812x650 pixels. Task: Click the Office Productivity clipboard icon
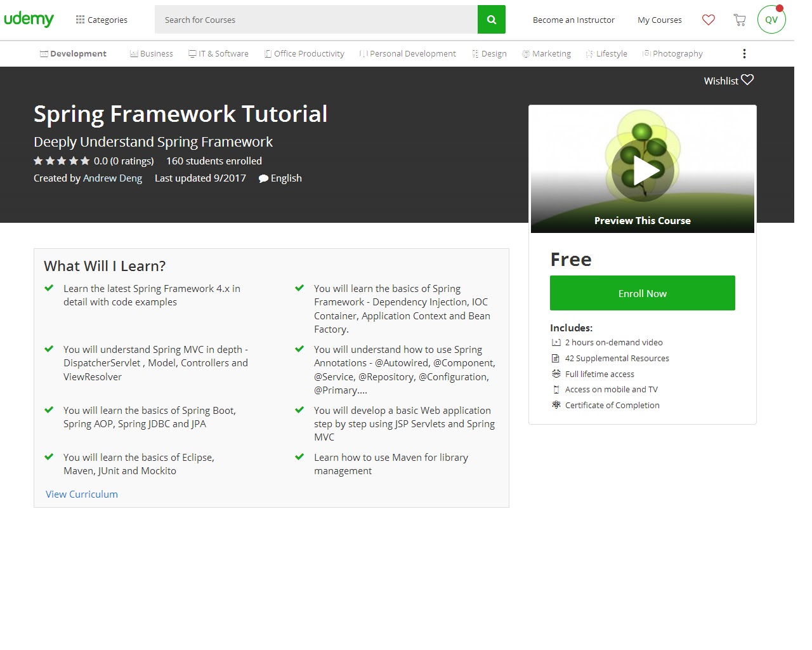pos(268,53)
